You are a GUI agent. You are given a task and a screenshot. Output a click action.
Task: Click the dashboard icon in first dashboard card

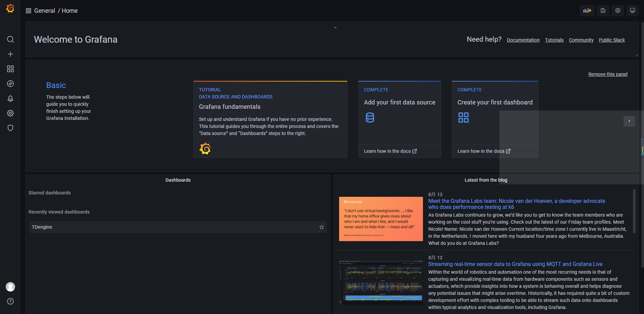pyautogui.click(x=464, y=118)
